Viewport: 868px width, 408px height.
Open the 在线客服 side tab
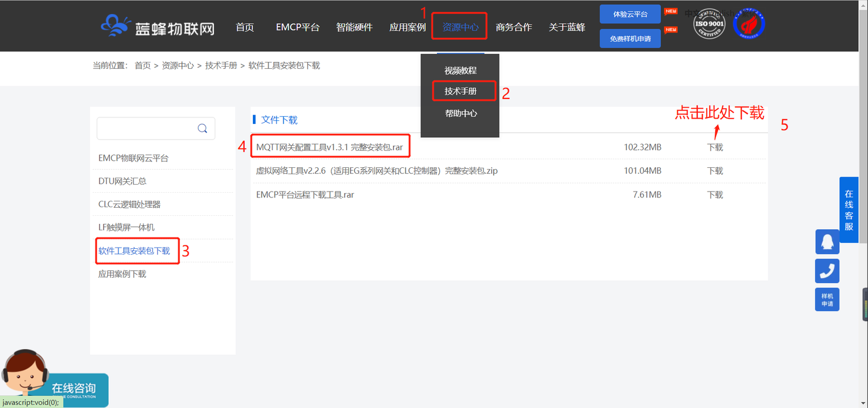tap(849, 209)
